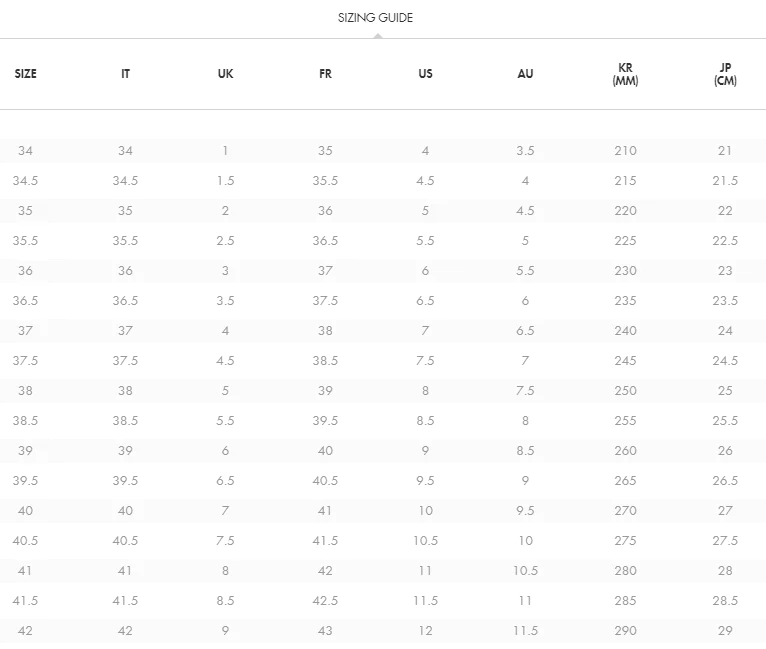This screenshot has height=649, width=766.
Task: Select the KR 255 cell
Action: tap(625, 420)
